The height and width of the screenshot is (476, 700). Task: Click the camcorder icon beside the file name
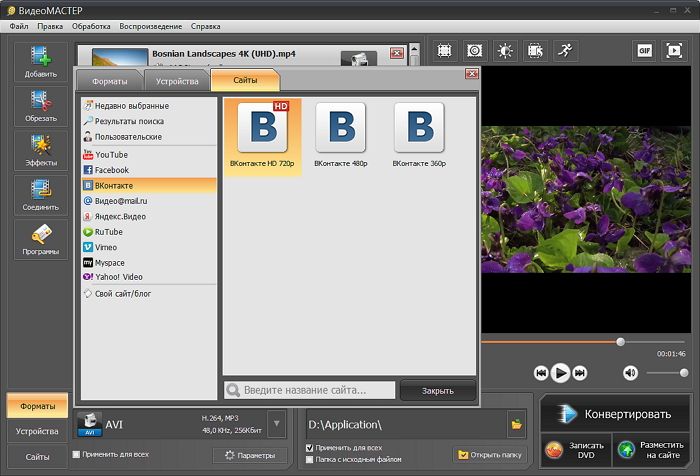tap(358, 59)
